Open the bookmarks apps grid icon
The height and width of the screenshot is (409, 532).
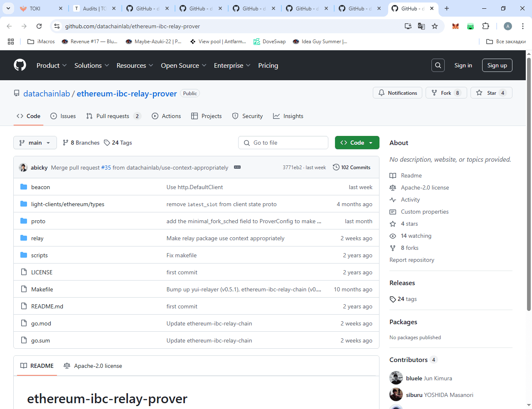(11, 42)
